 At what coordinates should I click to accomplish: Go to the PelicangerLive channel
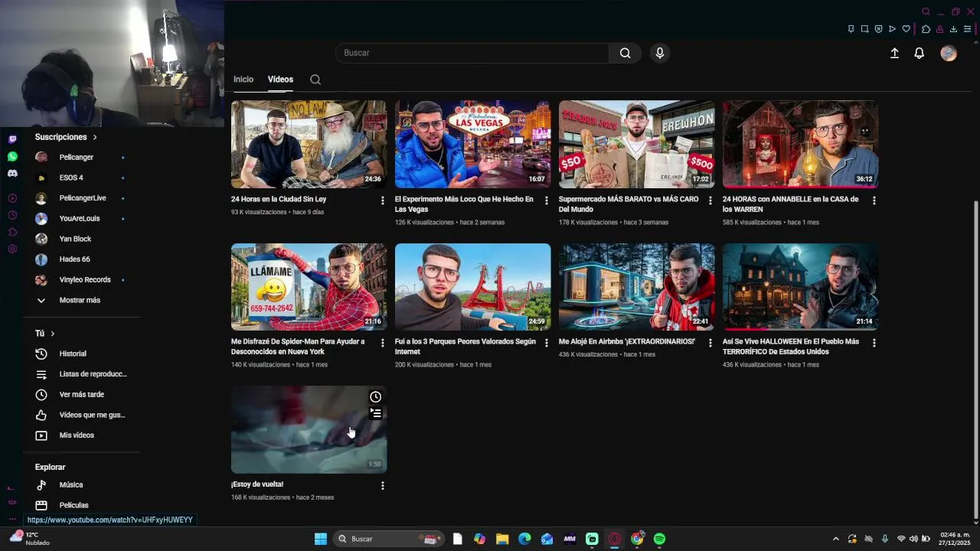point(83,198)
